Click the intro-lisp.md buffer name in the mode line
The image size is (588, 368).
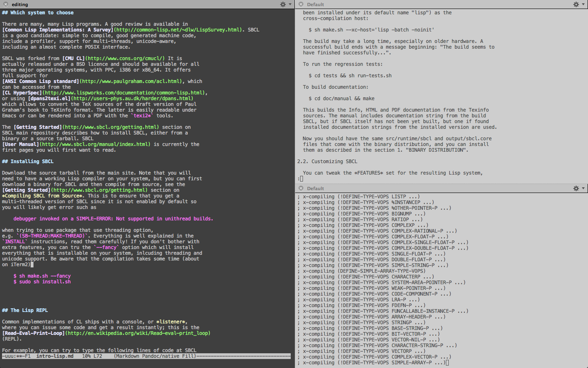click(55, 356)
